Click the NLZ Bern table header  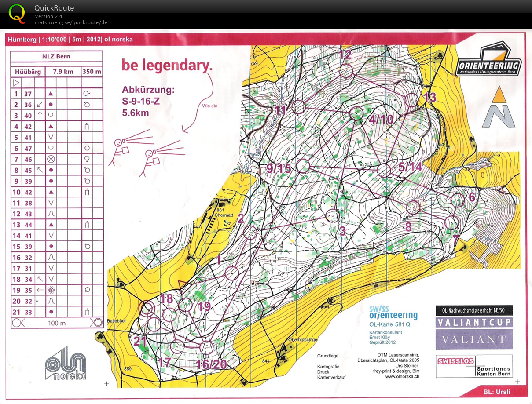(56, 56)
